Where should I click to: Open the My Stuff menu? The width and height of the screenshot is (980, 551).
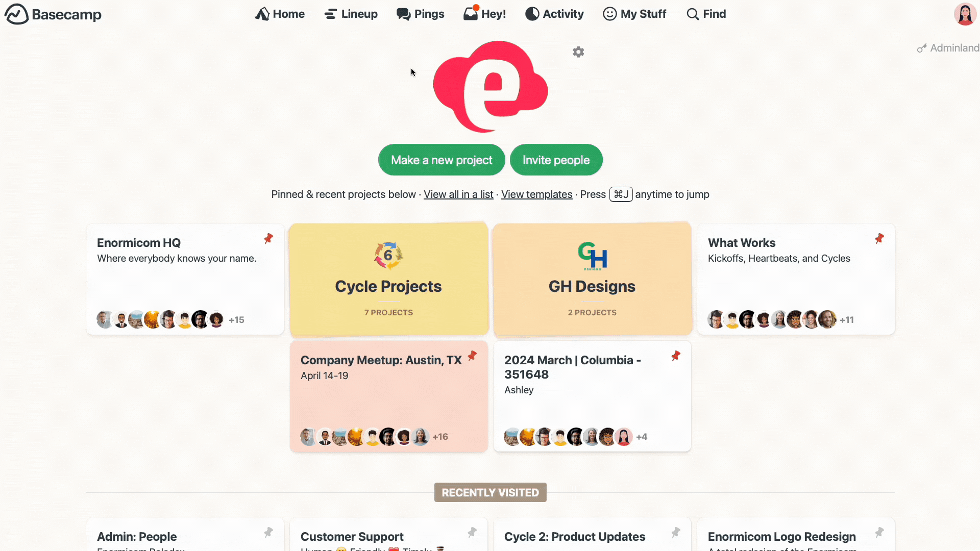634,14
